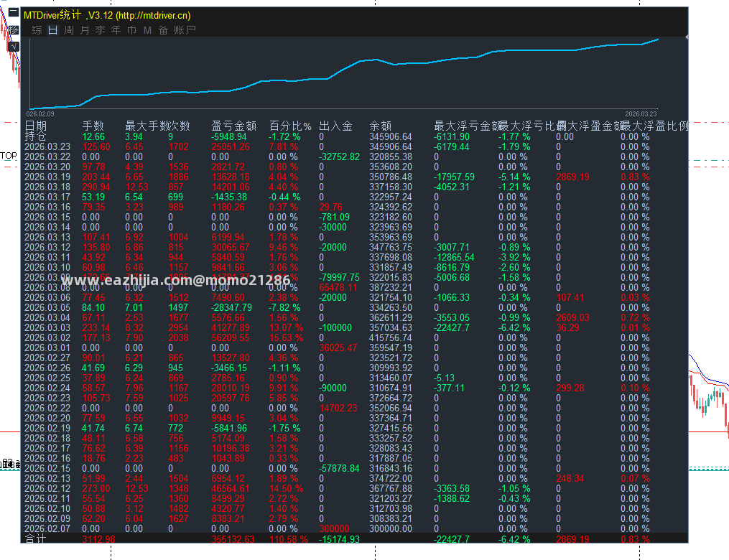The image size is (729, 560).
Task: Click the total profit 355132.63
Action: click(233, 539)
